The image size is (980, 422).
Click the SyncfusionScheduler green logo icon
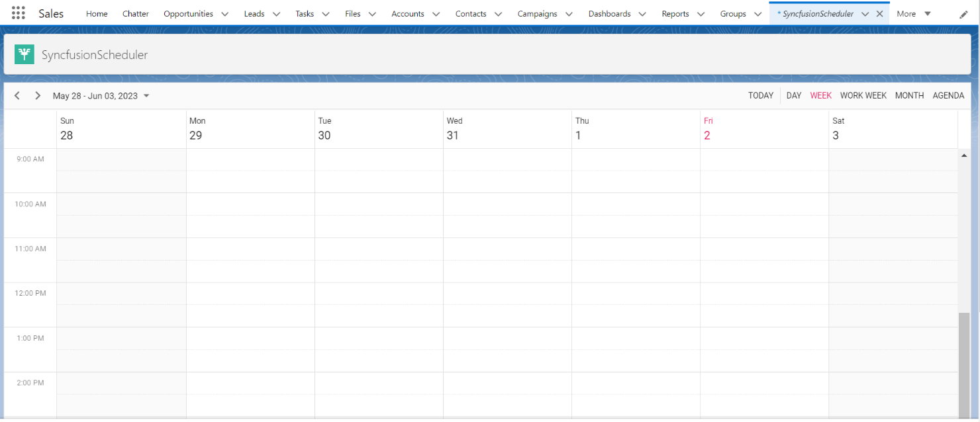tap(24, 54)
